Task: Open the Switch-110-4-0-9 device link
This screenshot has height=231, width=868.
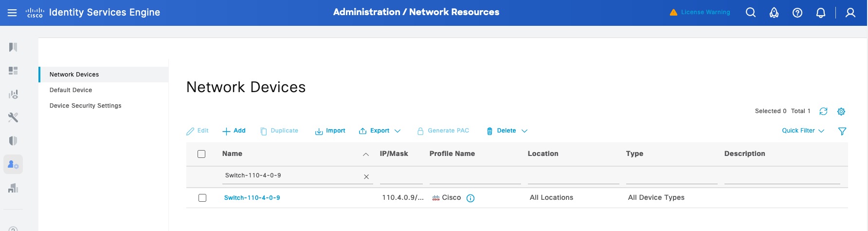Action: point(252,198)
